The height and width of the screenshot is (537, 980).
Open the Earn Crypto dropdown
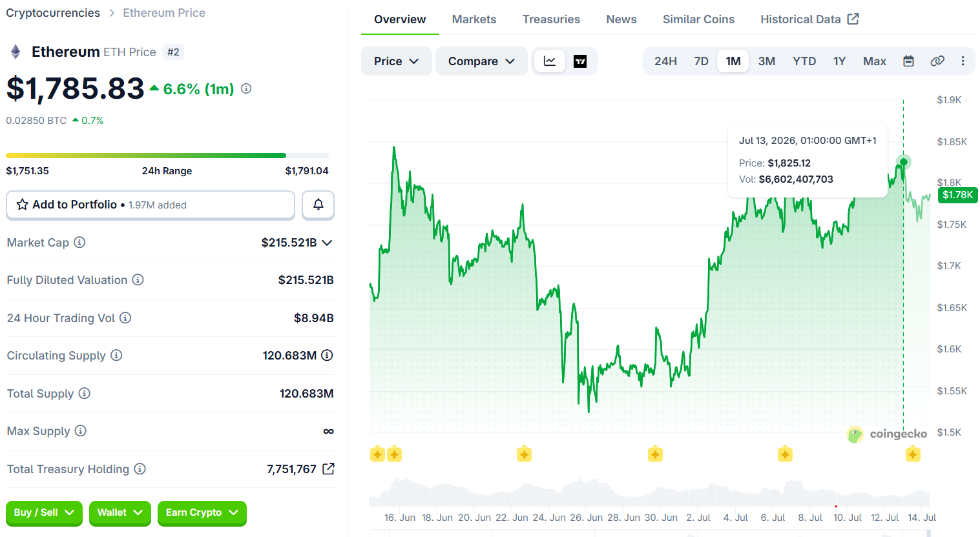tap(202, 512)
